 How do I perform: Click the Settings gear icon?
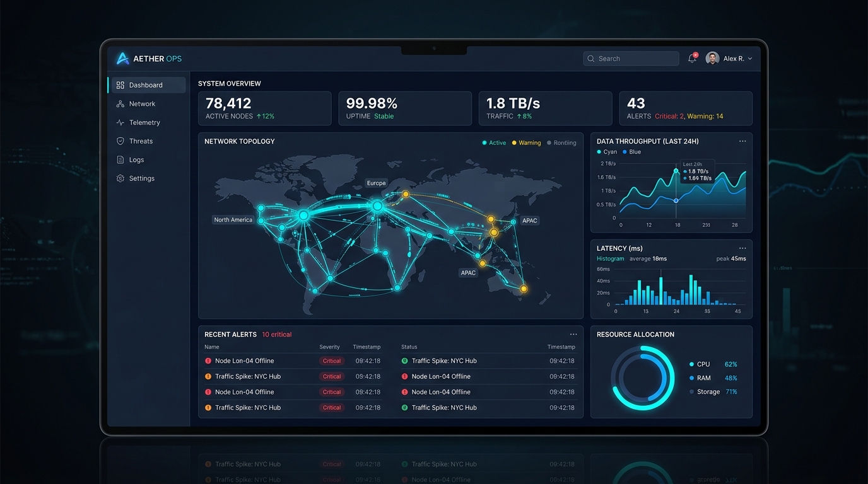click(120, 178)
